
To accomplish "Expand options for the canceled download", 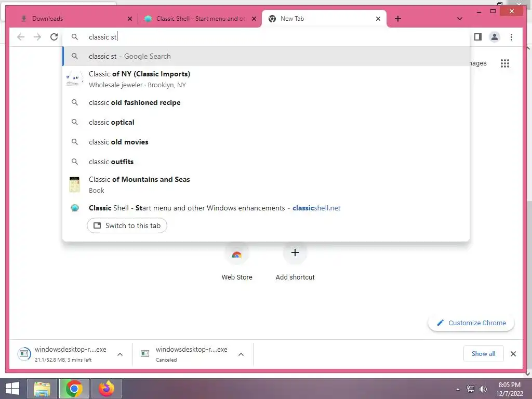I will coord(241,354).
